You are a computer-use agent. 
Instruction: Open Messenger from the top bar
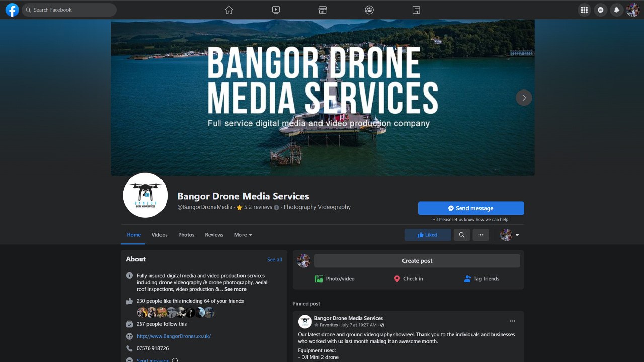pyautogui.click(x=600, y=10)
